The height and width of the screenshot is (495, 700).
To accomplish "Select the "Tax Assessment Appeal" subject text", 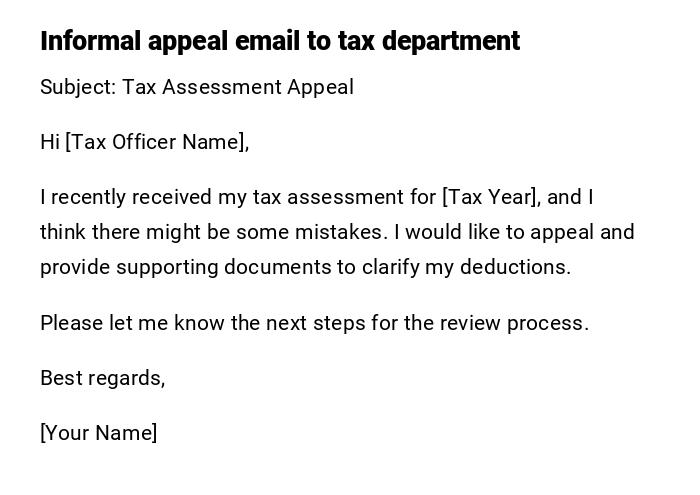I will pos(238,87).
